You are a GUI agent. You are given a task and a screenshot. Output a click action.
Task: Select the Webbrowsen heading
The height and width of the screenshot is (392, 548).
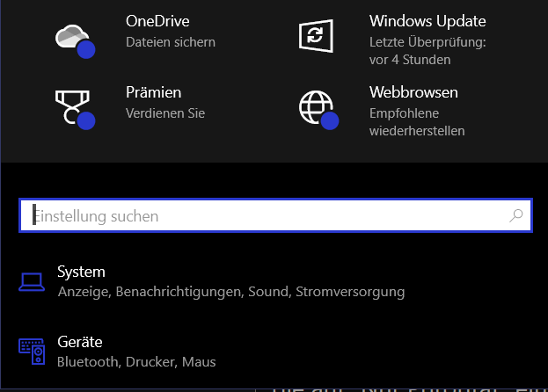(x=413, y=92)
